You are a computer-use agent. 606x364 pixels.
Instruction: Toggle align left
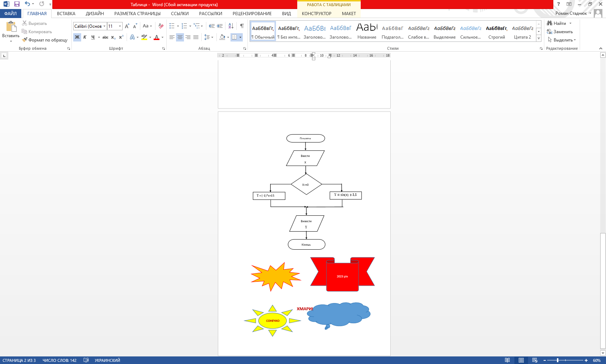tap(172, 37)
